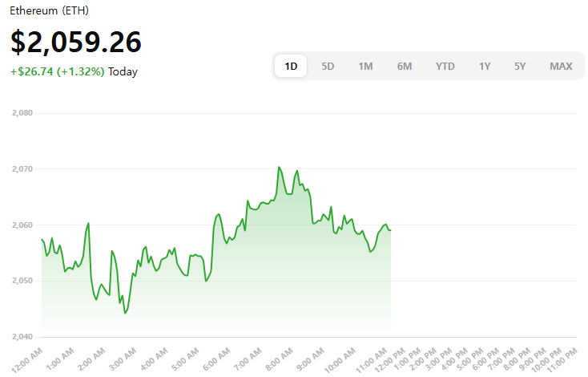This screenshot has width=588, height=377.
Task: Click the $2,059.26 current price
Action: click(x=76, y=42)
